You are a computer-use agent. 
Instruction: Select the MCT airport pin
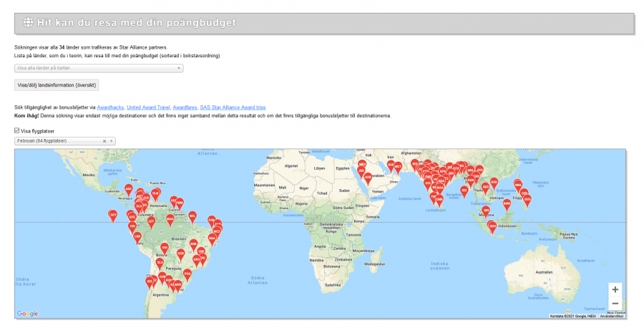[398, 165]
